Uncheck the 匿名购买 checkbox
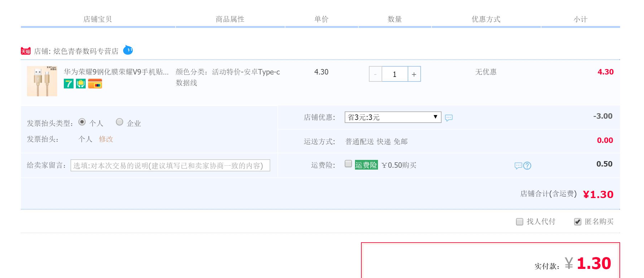This screenshot has width=644, height=278. click(x=577, y=222)
